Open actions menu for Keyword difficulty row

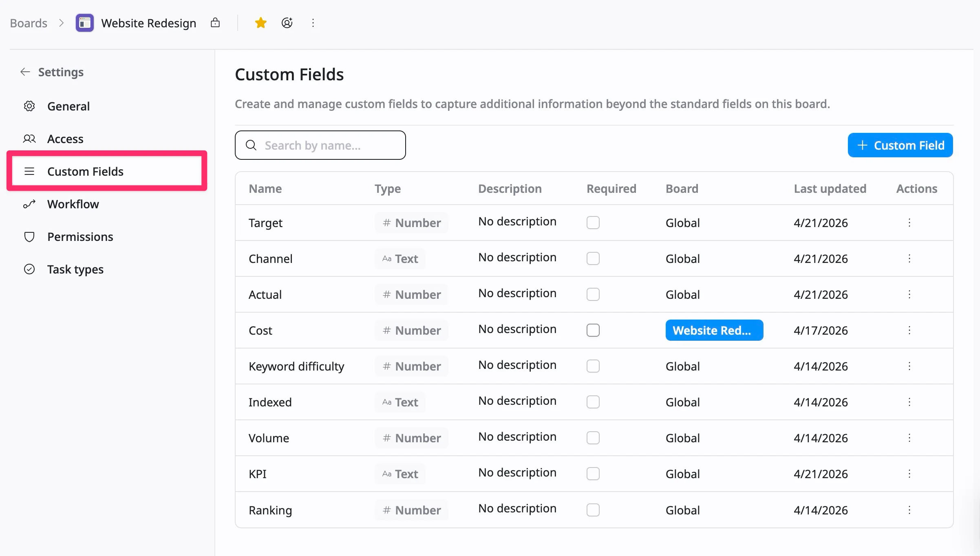(909, 366)
